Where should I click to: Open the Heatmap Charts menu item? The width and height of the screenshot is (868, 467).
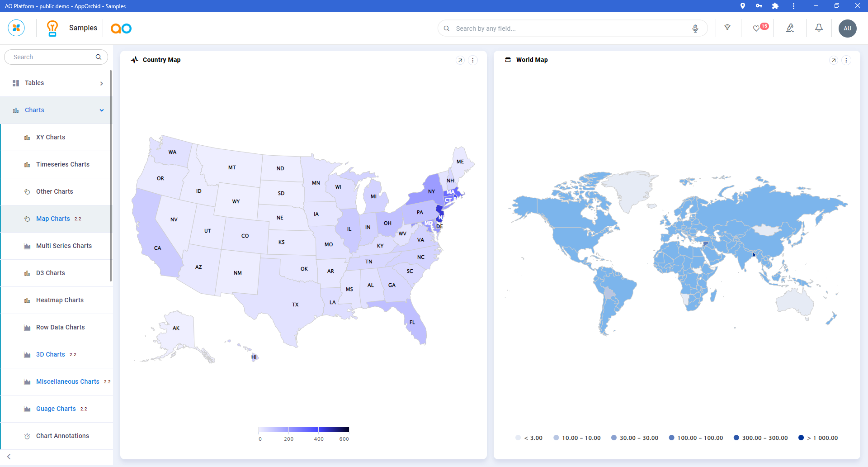tap(60, 300)
